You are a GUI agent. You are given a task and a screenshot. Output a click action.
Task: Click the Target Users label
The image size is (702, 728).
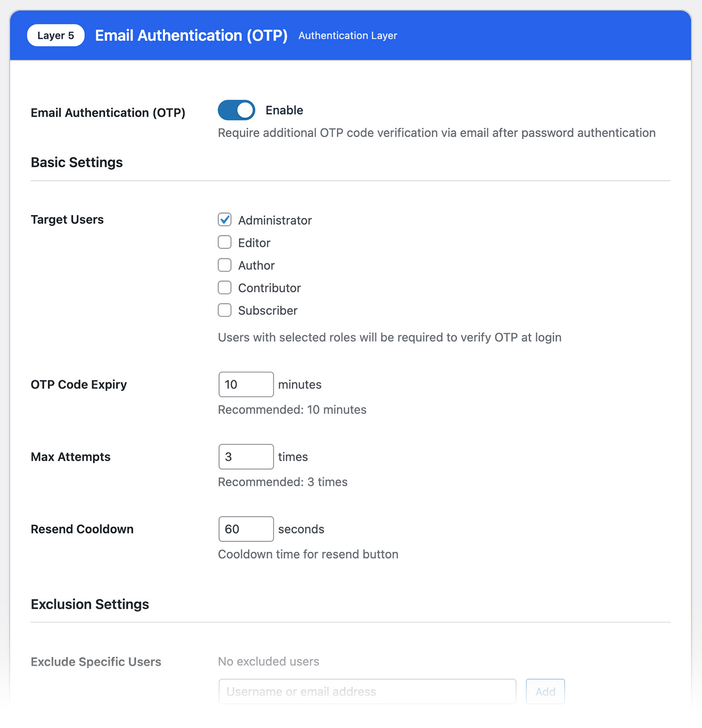click(67, 220)
